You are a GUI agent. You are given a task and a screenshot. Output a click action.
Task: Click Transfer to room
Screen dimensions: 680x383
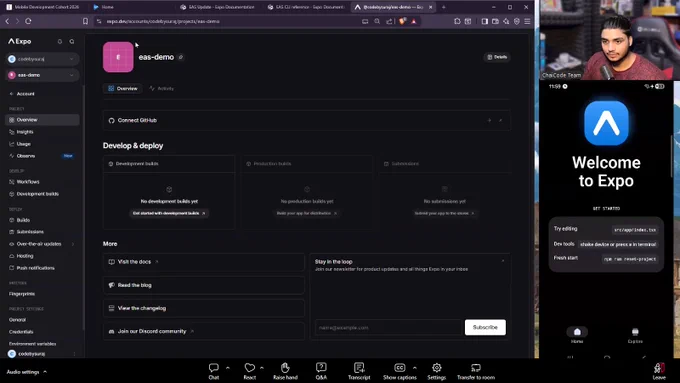(x=476, y=371)
